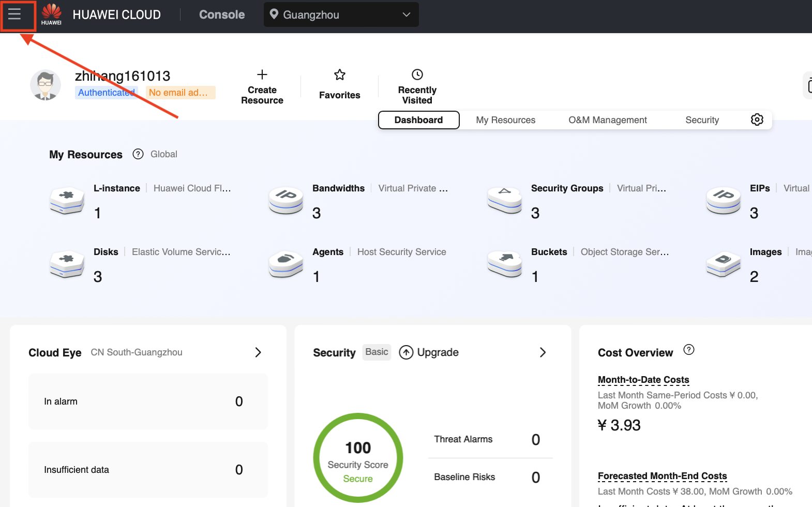This screenshot has width=812, height=507.
Task: Click the No email address tag
Action: coord(180,93)
